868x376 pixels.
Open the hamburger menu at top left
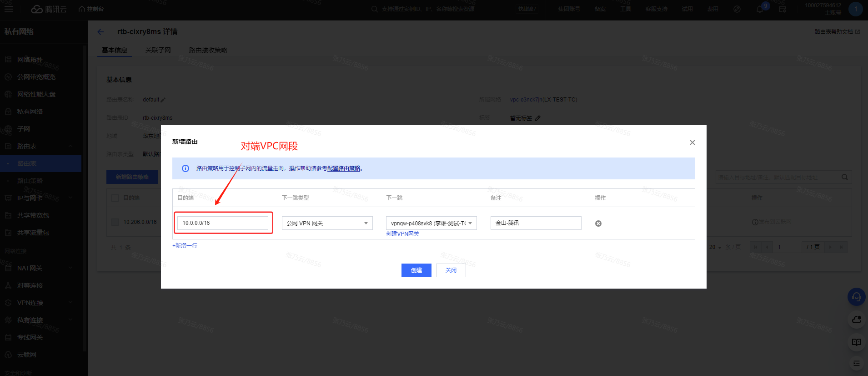(8, 9)
